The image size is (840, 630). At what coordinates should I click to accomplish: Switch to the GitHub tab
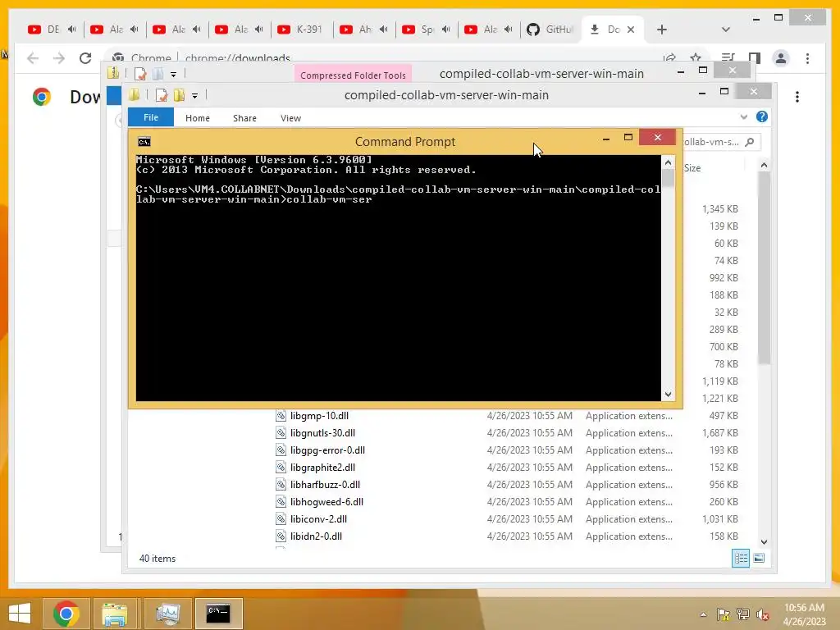click(550, 30)
